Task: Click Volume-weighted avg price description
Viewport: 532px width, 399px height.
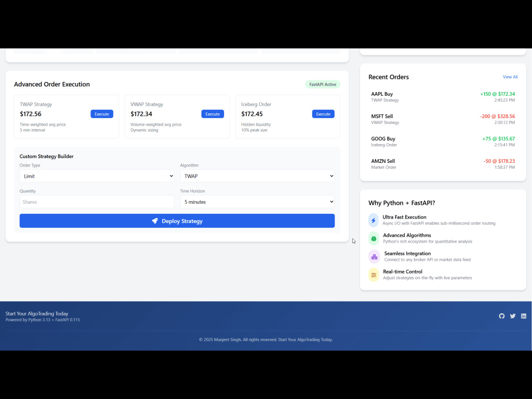Action: [x=156, y=124]
